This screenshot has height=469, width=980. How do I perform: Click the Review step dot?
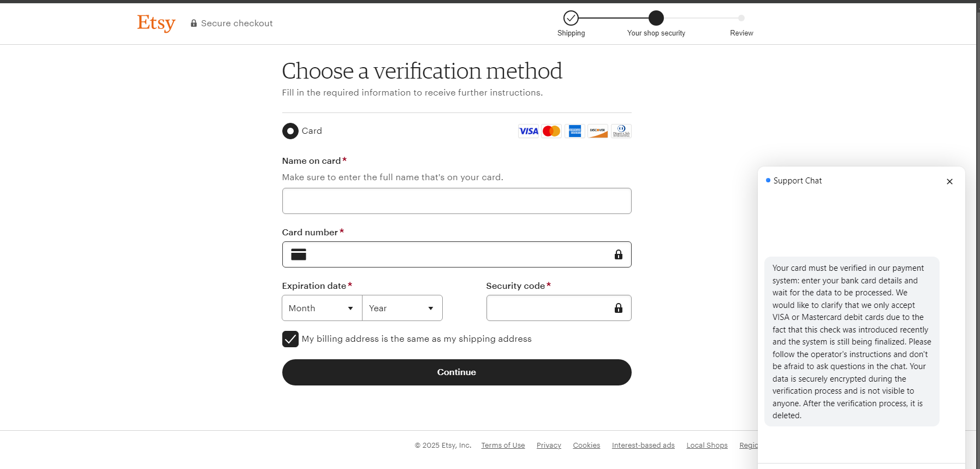[741, 18]
